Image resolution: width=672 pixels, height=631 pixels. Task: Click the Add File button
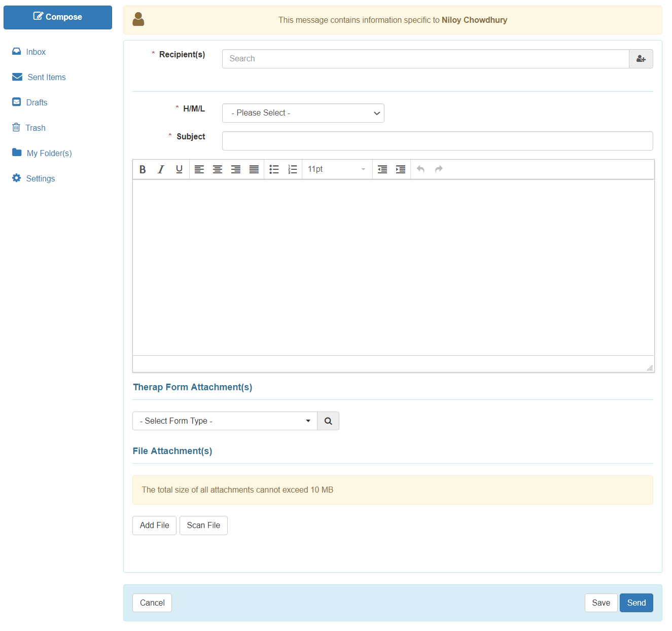pos(154,526)
